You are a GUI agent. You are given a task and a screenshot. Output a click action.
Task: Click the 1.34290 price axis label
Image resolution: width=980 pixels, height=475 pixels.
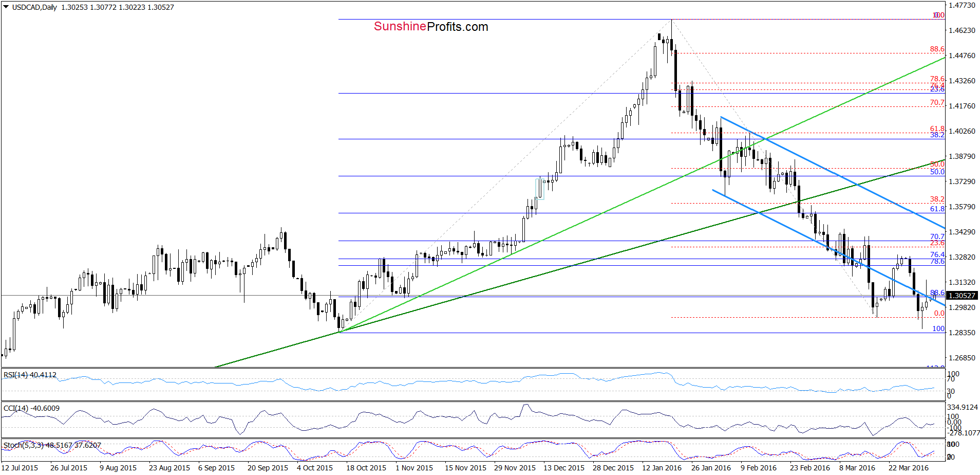point(962,232)
